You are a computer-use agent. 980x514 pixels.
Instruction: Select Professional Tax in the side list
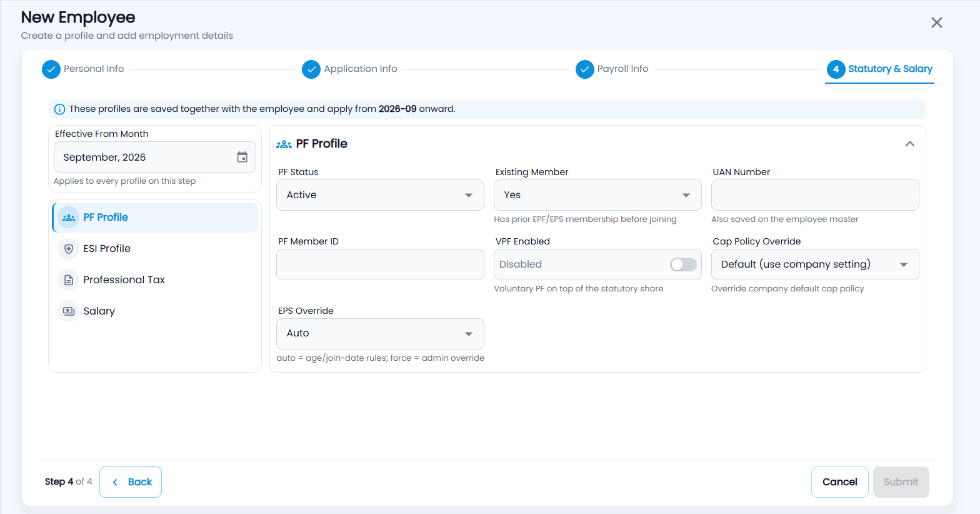(x=155, y=280)
